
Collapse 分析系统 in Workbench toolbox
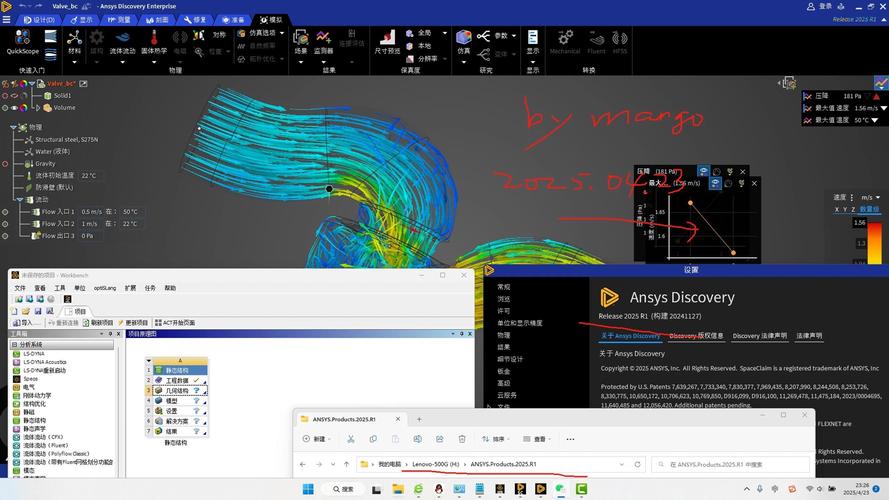tap(15, 345)
